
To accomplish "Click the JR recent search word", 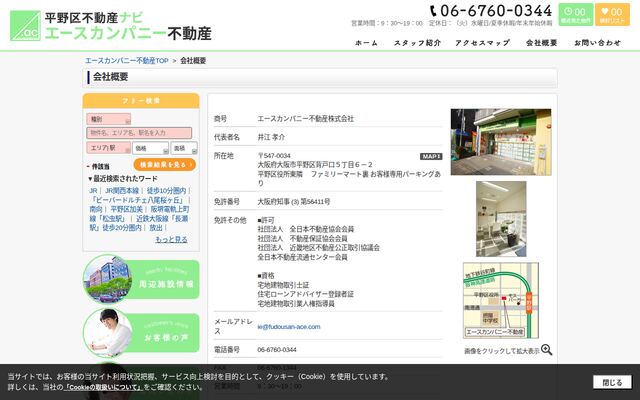I will pyautogui.click(x=93, y=191).
